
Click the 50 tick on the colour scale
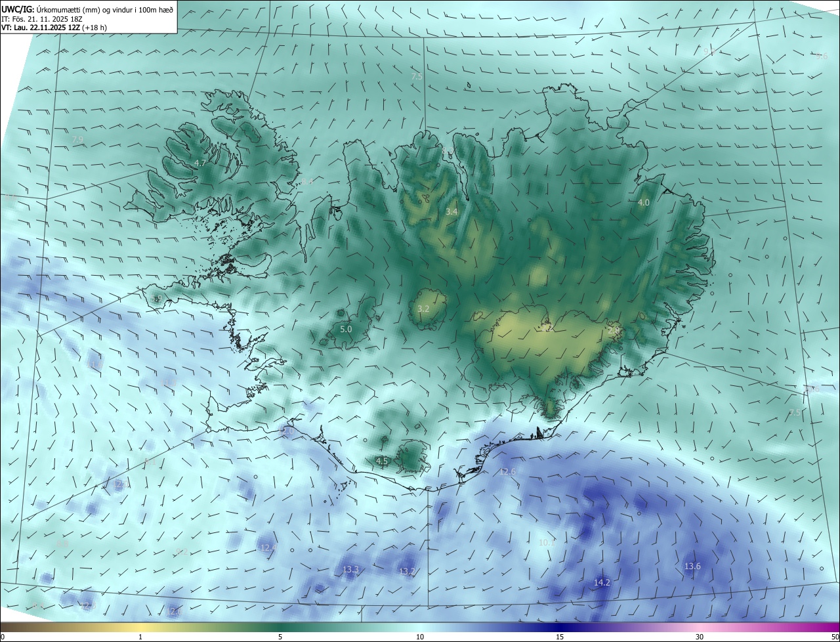835,637
